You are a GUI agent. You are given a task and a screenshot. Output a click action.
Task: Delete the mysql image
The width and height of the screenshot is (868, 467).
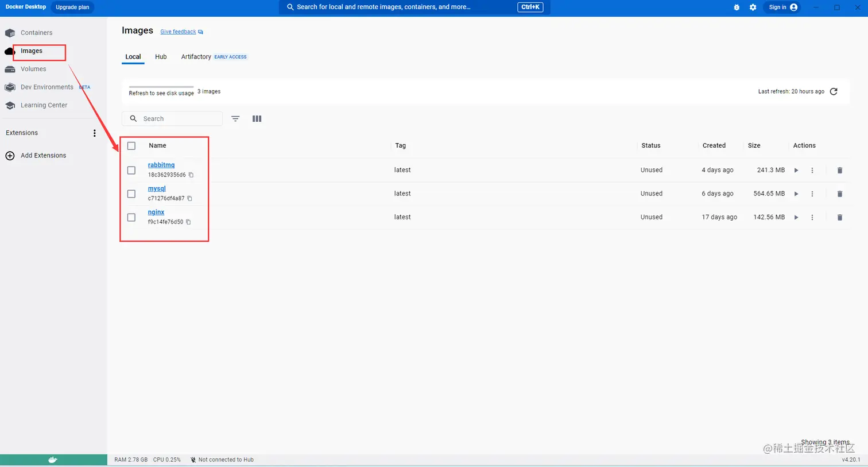pos(840,194)
